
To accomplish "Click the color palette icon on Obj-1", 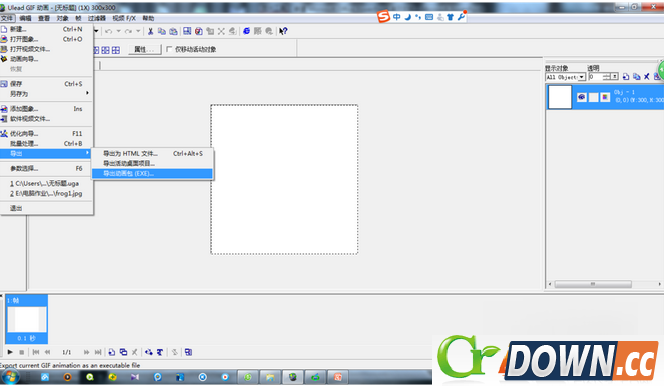I will tap(606, 97).
